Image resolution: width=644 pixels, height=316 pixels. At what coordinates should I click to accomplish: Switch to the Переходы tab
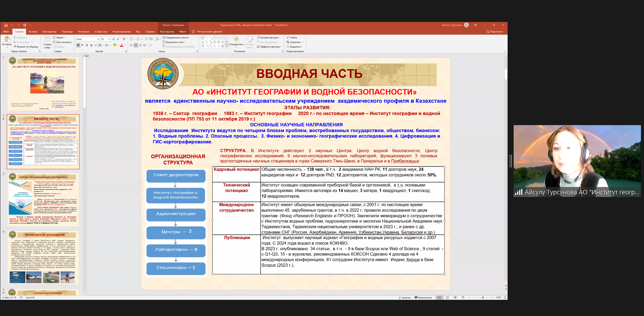tap(67, 32)
